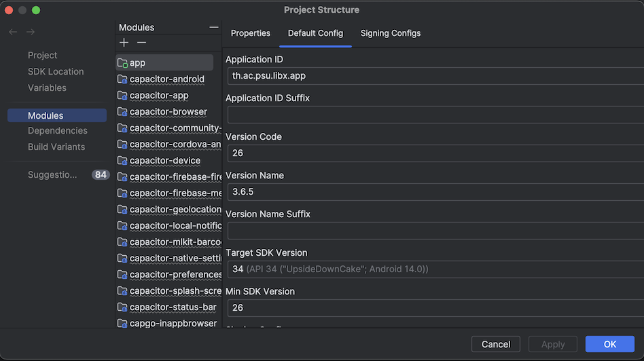This screenshot has height=361, width=644.
Task: Open Suggestions with the 84 badge
Action: 53,175
